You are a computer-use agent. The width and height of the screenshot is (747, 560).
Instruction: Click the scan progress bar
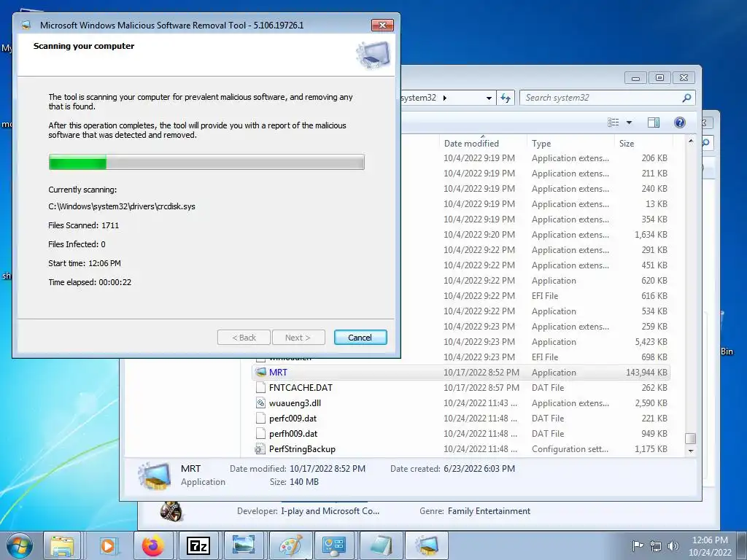(x=206, y=162)
